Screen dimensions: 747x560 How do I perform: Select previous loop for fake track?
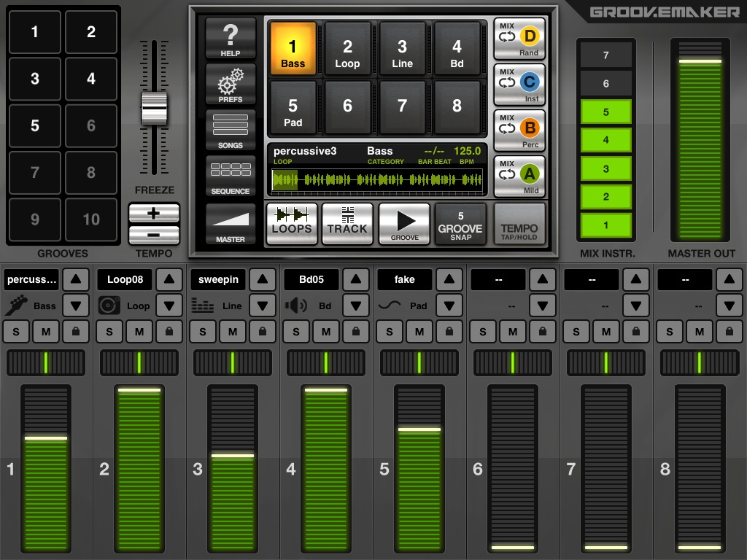tap(449, 279)
